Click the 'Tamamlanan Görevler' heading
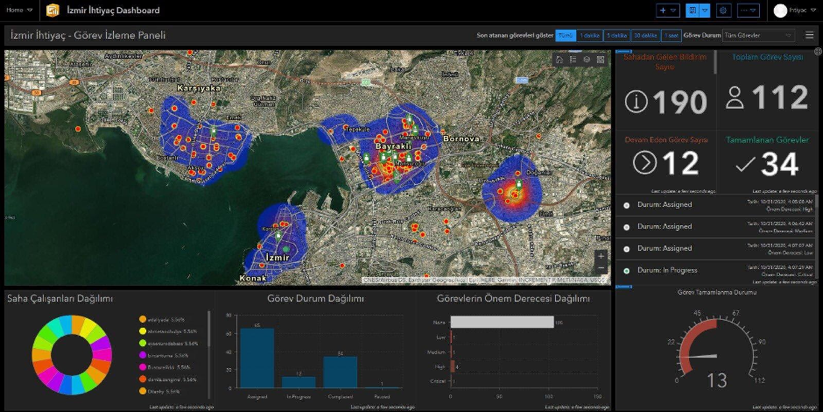This screenshot has height=412, width=824. (767, 140)
